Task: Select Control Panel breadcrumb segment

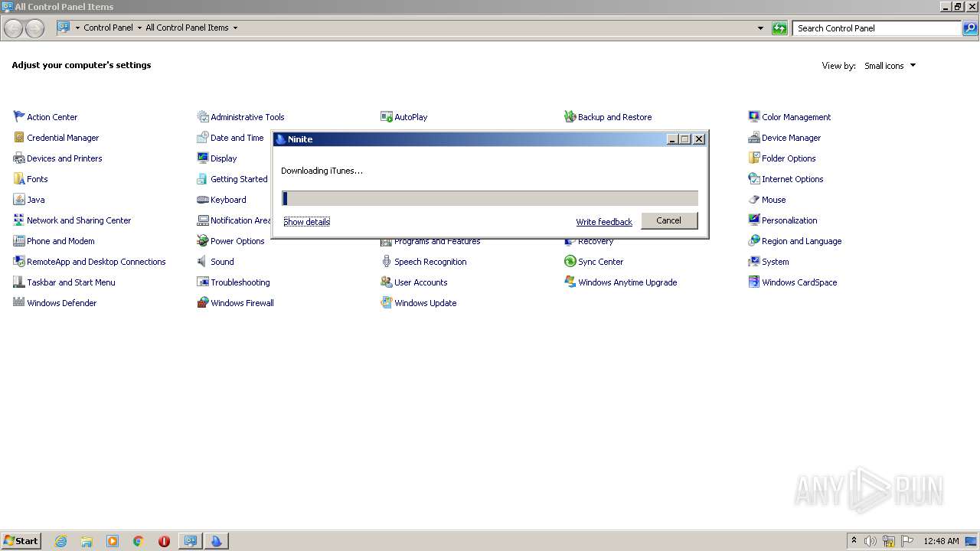Action: pos(108,28)
